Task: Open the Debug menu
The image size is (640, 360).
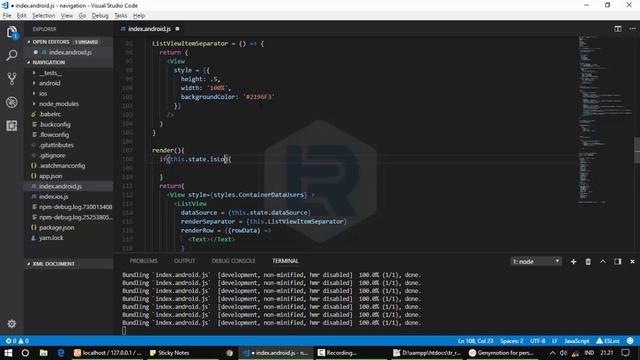Action: pyautogui.click(x=100, y=16)
